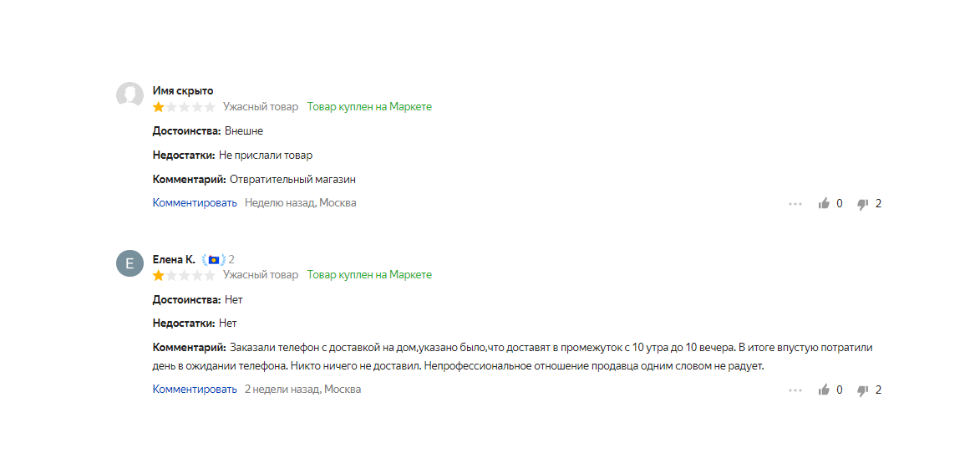
Task: Click second review's Товар куплен на Маркете label
Action: (369, 274)
